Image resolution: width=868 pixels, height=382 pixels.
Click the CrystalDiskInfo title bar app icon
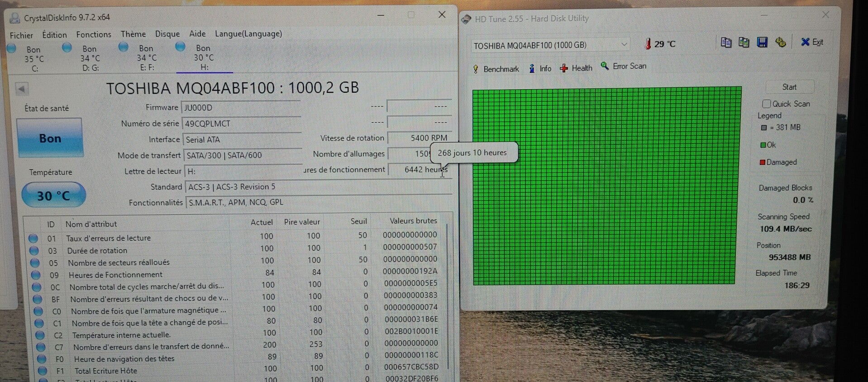point(15,18)
